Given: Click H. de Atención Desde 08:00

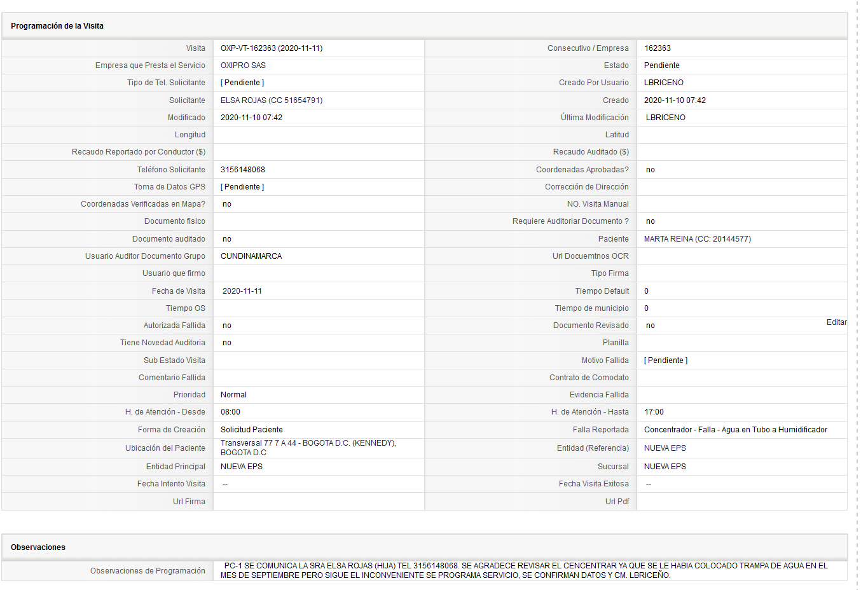Looking at the screenshot, I should coord(230,412).
